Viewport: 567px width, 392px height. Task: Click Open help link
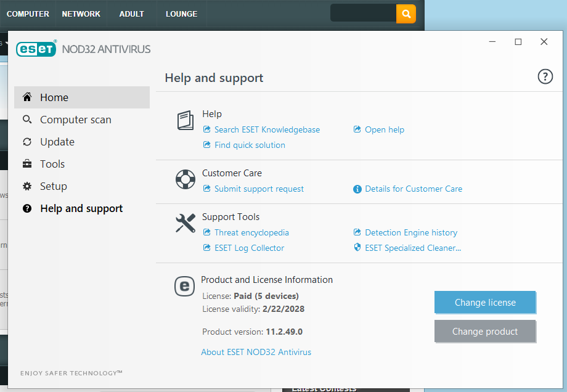(x=385, y=129)
